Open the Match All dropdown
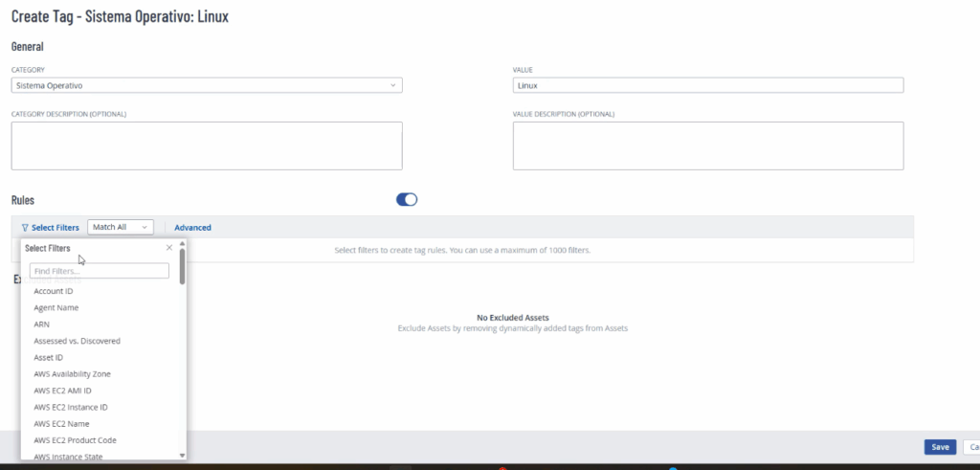 tap(121, 227)
